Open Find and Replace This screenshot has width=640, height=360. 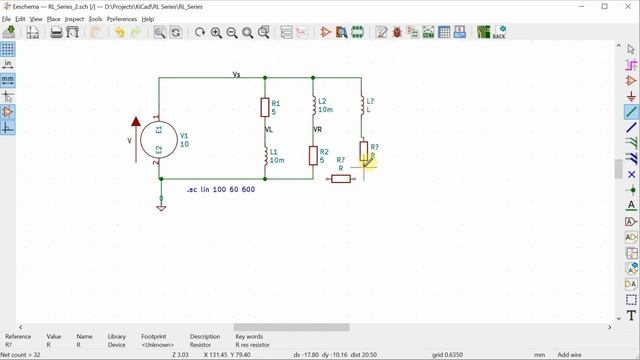(x=176, y=32)
